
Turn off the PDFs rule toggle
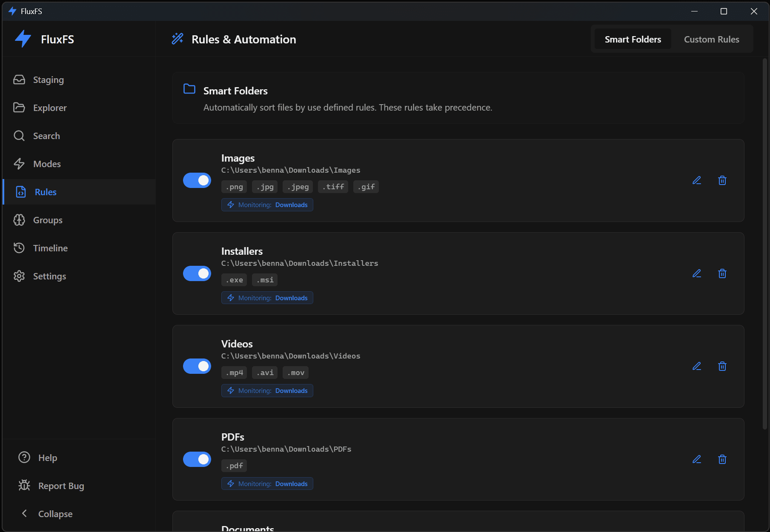click(x=197, y=459)
